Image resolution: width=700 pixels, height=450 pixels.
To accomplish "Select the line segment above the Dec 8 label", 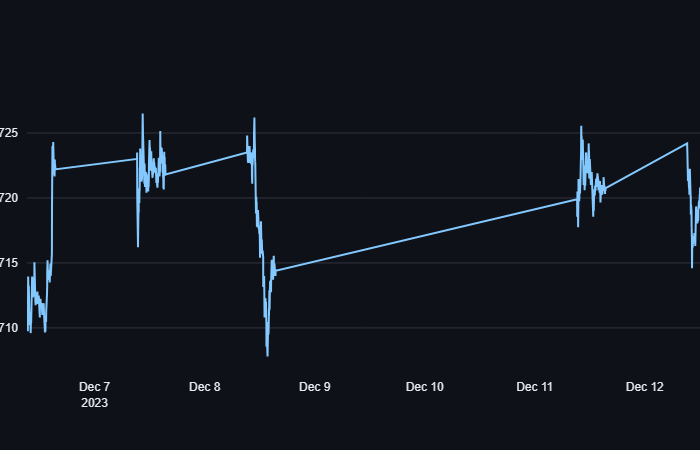I will click(x=205, y=163).
